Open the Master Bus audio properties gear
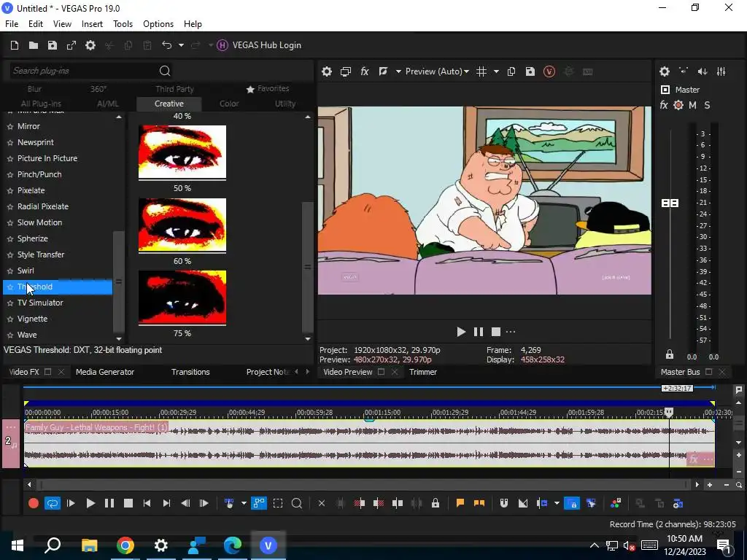 pyautogui.click(x=665, y=71)
